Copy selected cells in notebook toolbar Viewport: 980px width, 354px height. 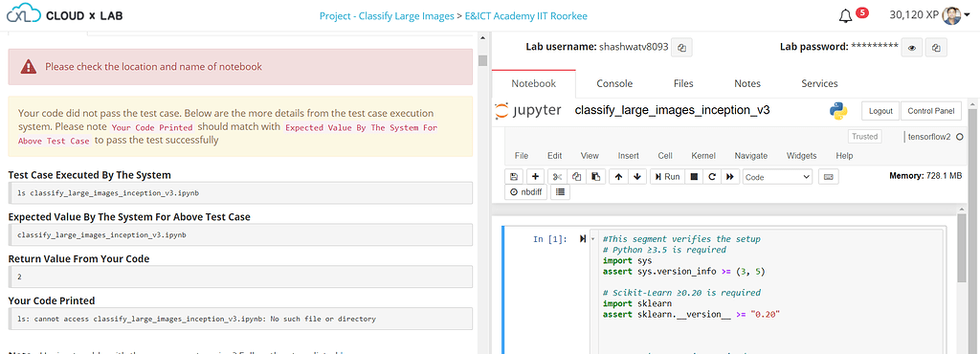(577, 177)
